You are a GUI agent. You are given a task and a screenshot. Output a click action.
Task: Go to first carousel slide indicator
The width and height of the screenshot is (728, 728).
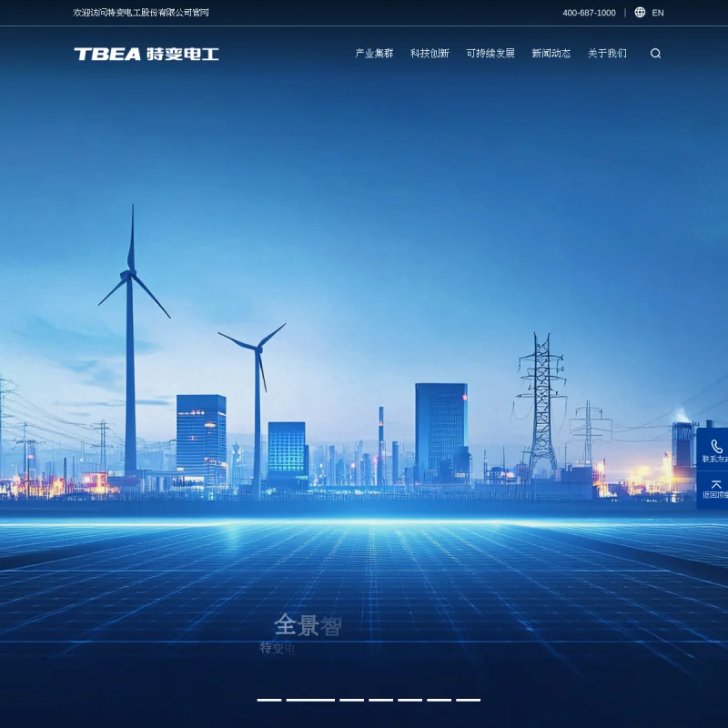[269, 700]
